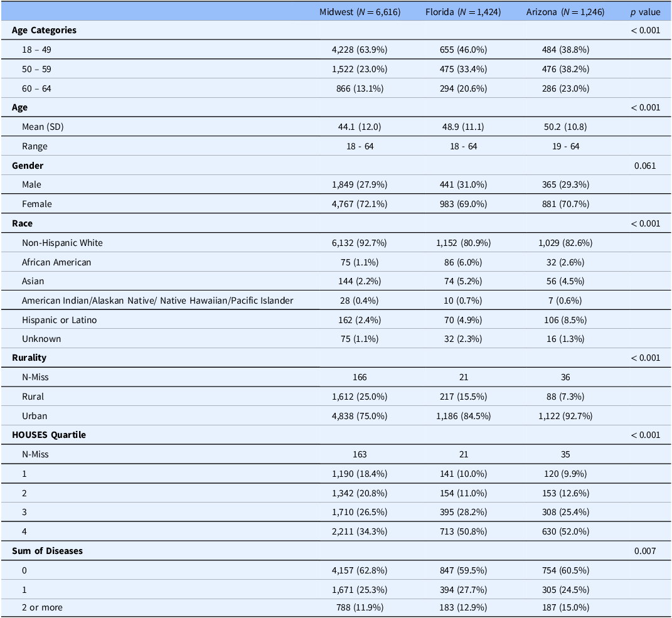Click the value '1,186 (84.5%)'
This screenshot has height=618, width=672.
click(463, 416)
